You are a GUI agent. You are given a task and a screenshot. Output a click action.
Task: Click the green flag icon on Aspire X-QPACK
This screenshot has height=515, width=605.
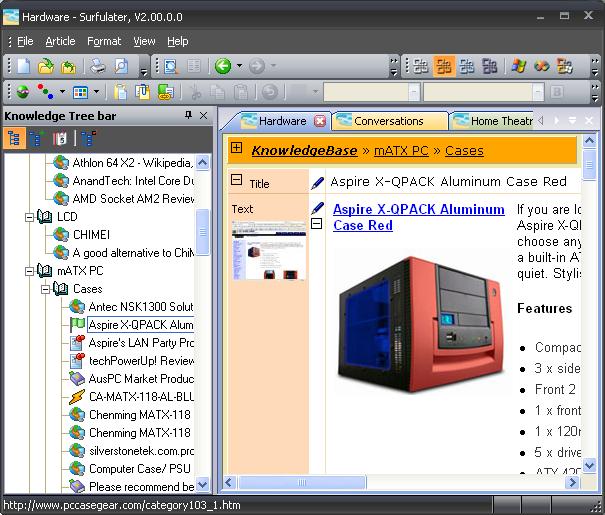pyautogui.click(x=77, y=324)
